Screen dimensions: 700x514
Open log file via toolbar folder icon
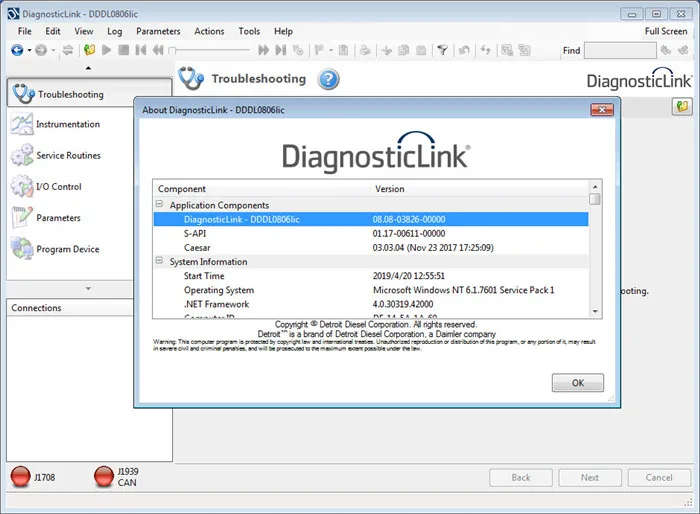(x=89, y=50)
